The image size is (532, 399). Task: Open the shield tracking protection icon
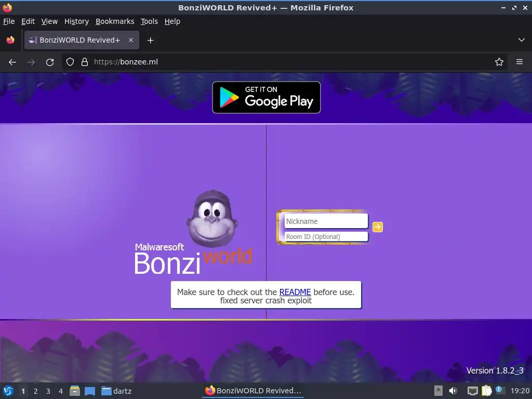pyautogui.click(x=70, y=62)
